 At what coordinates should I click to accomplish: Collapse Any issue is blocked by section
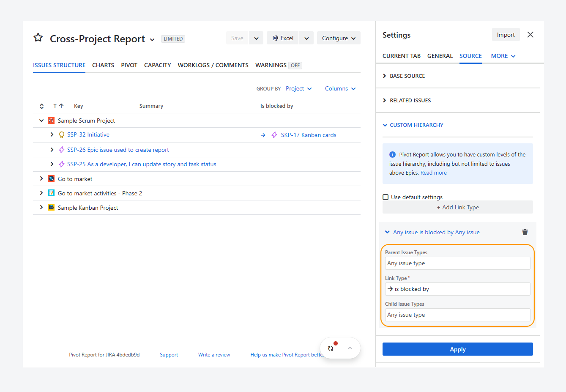432,232
